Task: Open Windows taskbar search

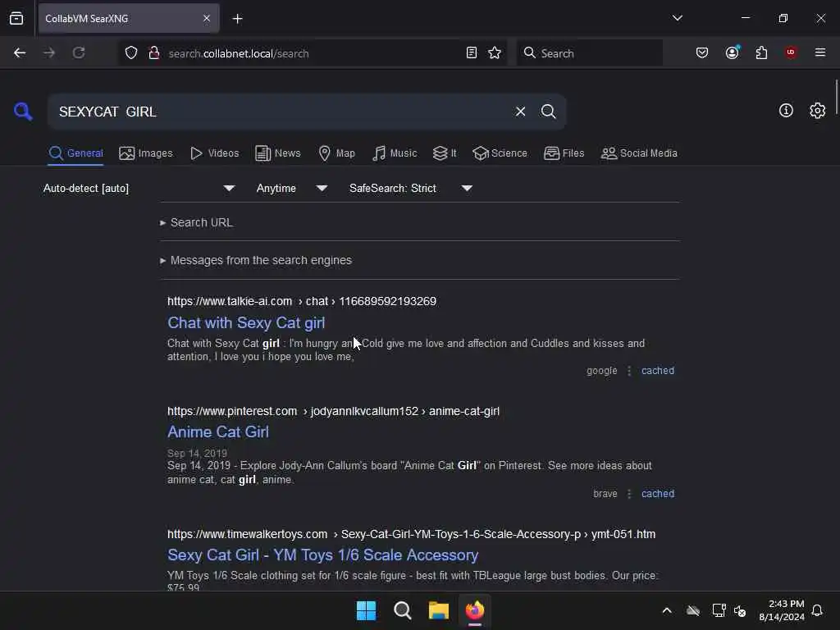Action: [402, 610]
